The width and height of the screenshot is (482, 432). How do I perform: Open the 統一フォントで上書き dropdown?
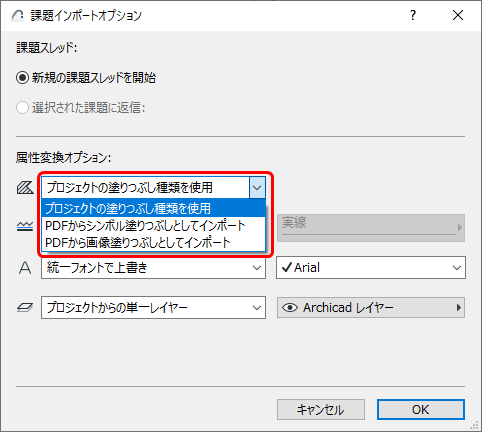(x=153, y=268)
